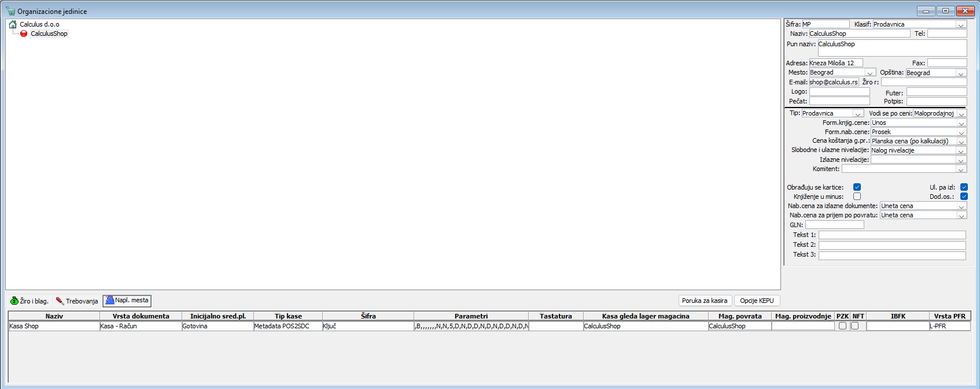Click the Tel input field
The height and width of the screenshot is (389, 980).
point(947,34)
